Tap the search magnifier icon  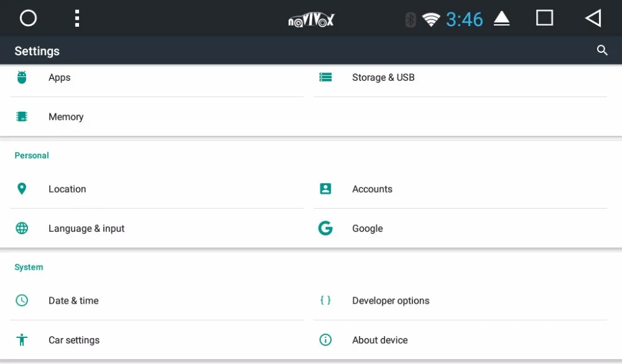601,50
